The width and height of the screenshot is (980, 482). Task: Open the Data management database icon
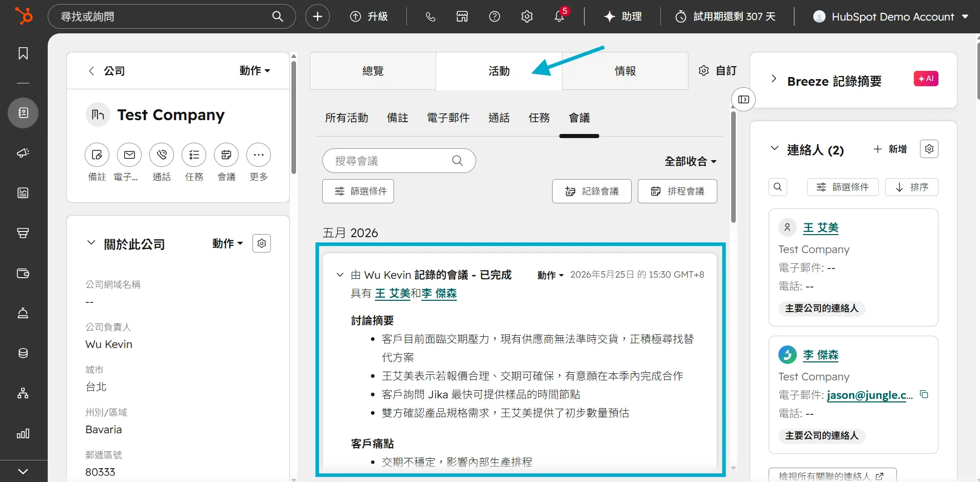click(23, 353)
